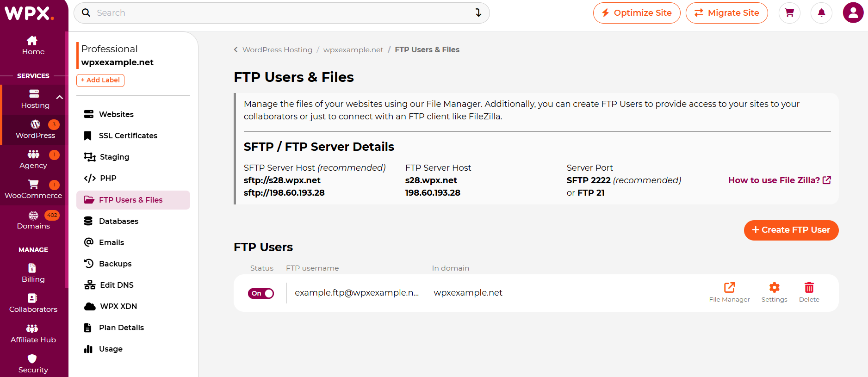This screenshot has height=377, width=868.
Task: Delete the example.ftp FTP user
Action: 809,292
